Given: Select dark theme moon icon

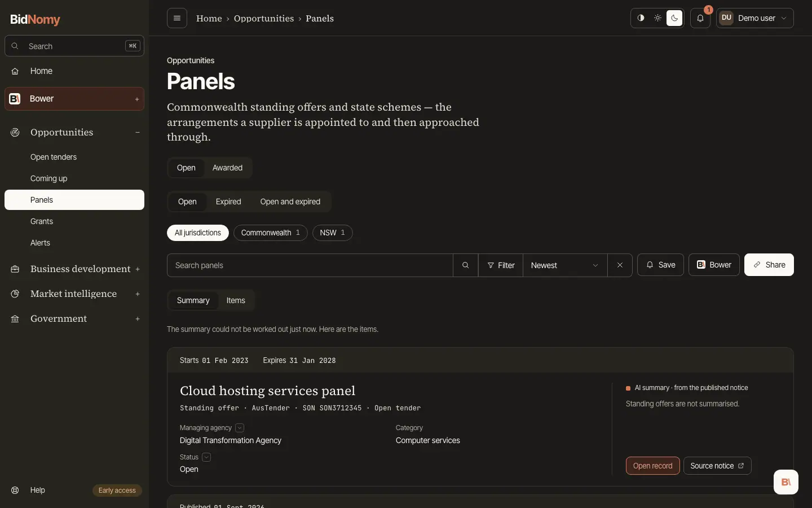Looking at the screenshot, I should coord(674,18).
